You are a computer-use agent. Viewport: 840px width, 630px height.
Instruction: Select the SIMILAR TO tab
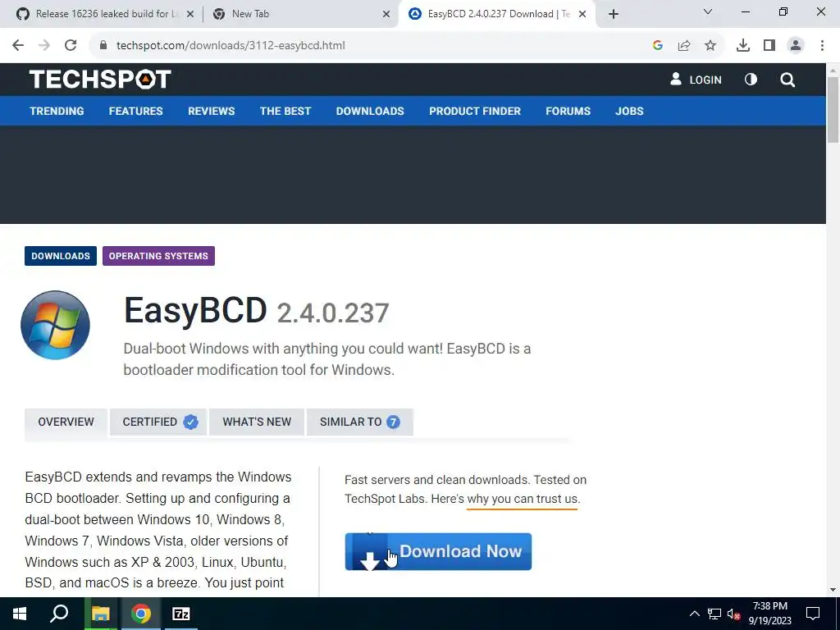(360, 422)
